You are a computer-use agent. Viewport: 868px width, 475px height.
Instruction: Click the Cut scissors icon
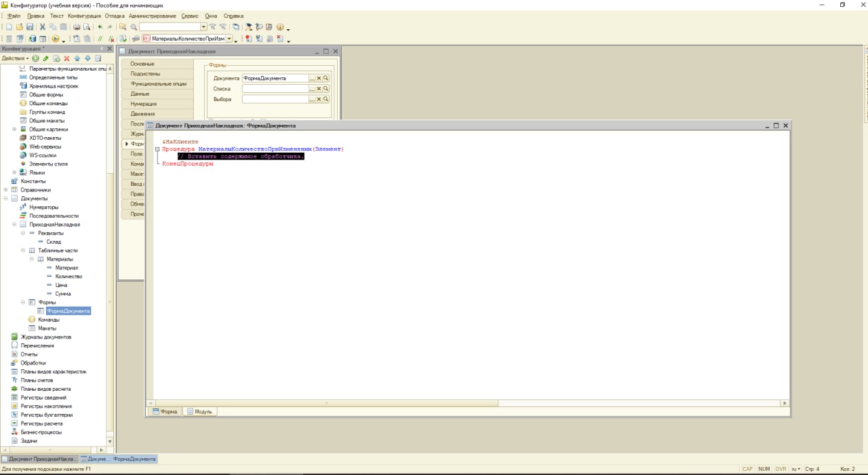coord(43,27)
